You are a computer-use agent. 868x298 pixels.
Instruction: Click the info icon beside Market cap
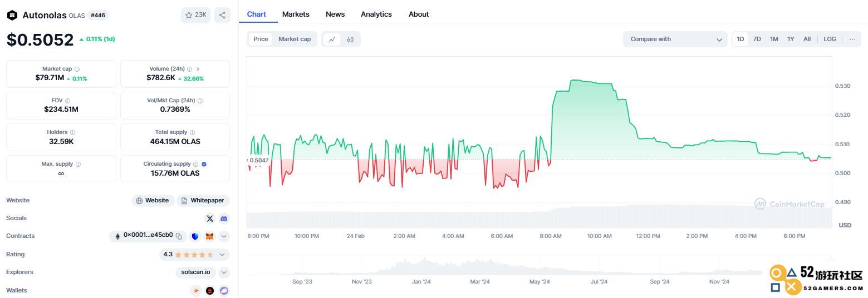[77, 69]
